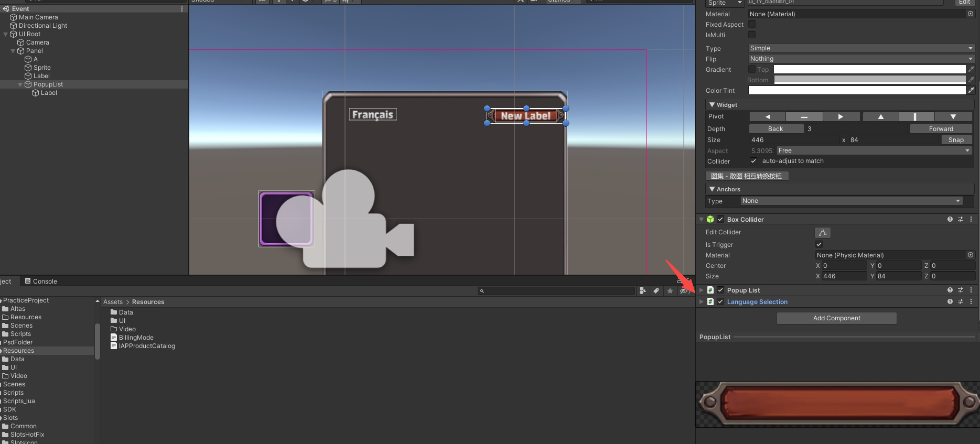Open the Gradient Top white color swatch

point(869,69)
